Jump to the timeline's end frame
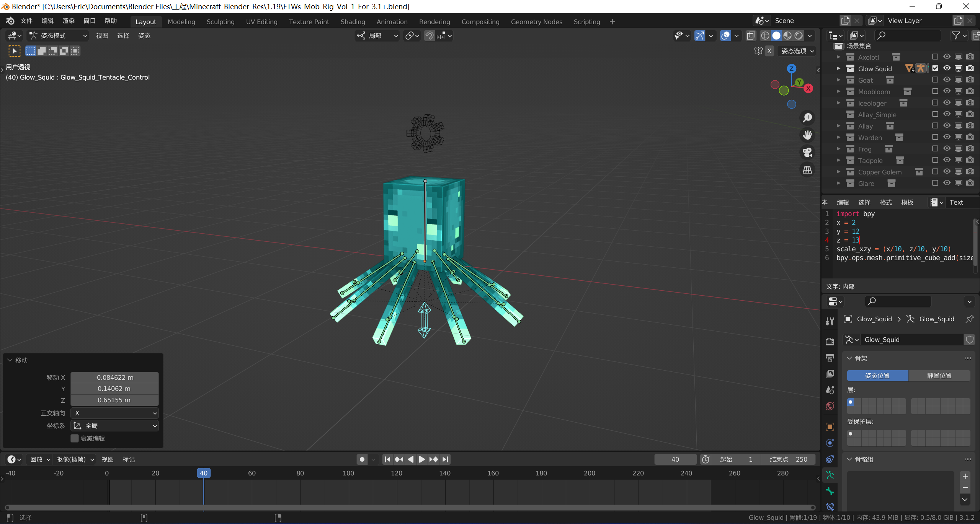The image size is (980, 524). [x=445, y=459]
